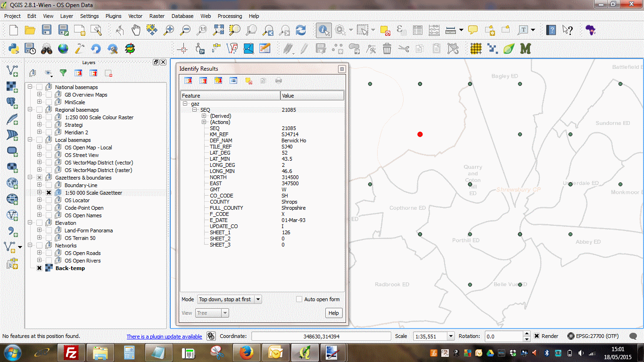The image size is (644, 362).
Task: Open the Processing menu
Action: pyautogui.click(x=230, y=16)
